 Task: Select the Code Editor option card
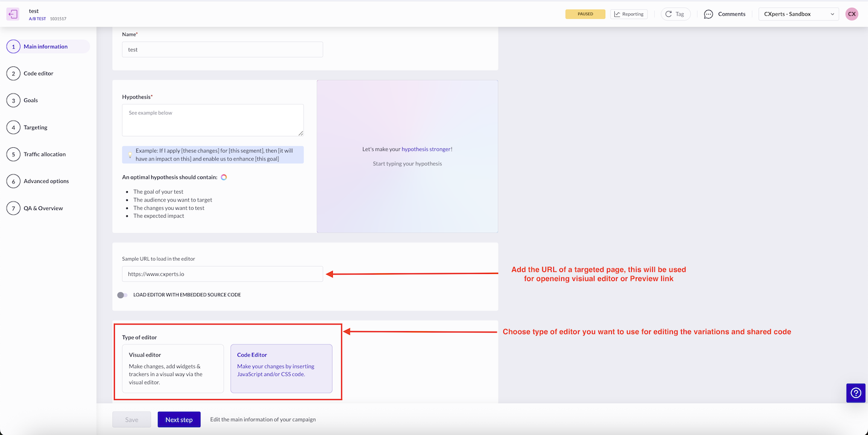[281, 369]
